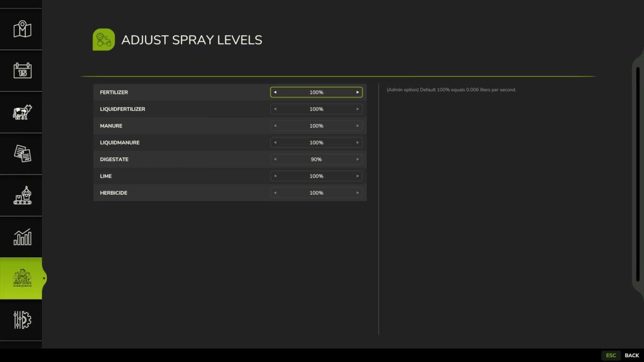Click the BACK button
Image resolution: width=644 pixels, height=362 pixels.
631,355
